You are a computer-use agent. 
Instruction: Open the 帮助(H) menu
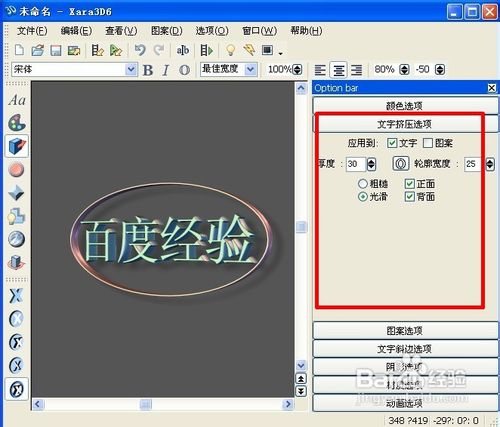pos(306,31)
